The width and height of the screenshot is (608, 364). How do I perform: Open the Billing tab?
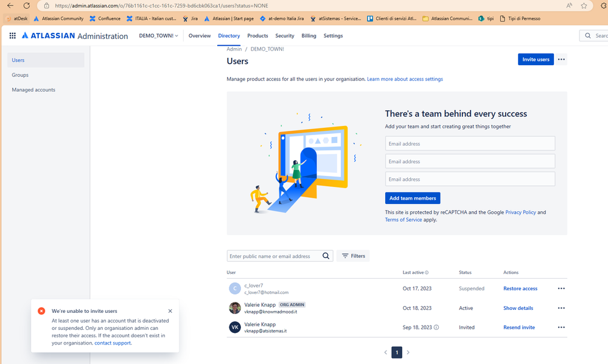(x=309, y=36)
